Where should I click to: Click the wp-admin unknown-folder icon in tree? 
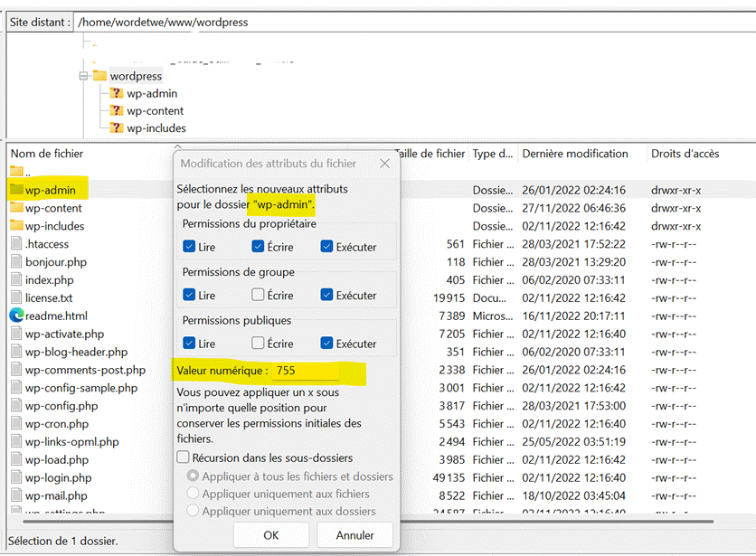click(116, 93)
